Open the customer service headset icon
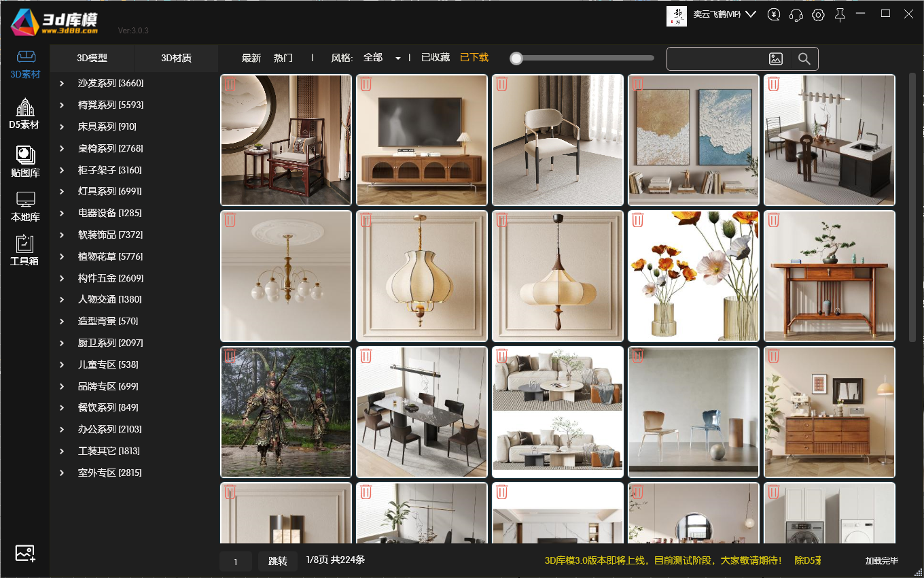The height and width of the screenshot is (578, 924). click(796, 15)
